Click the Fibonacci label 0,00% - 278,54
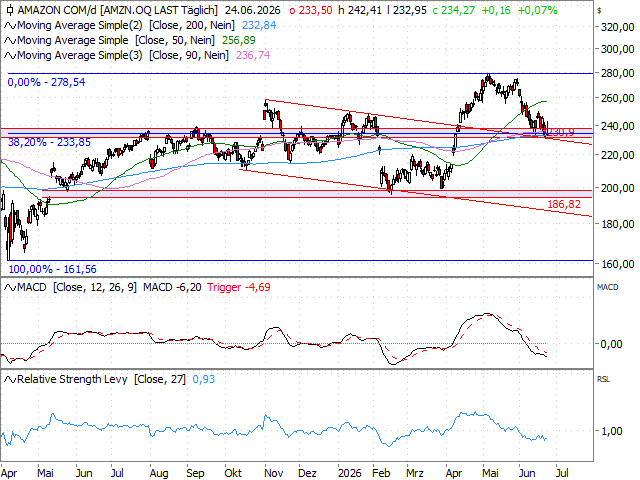Viewport: 640px width, 480px height. click(x=46, y=82)
